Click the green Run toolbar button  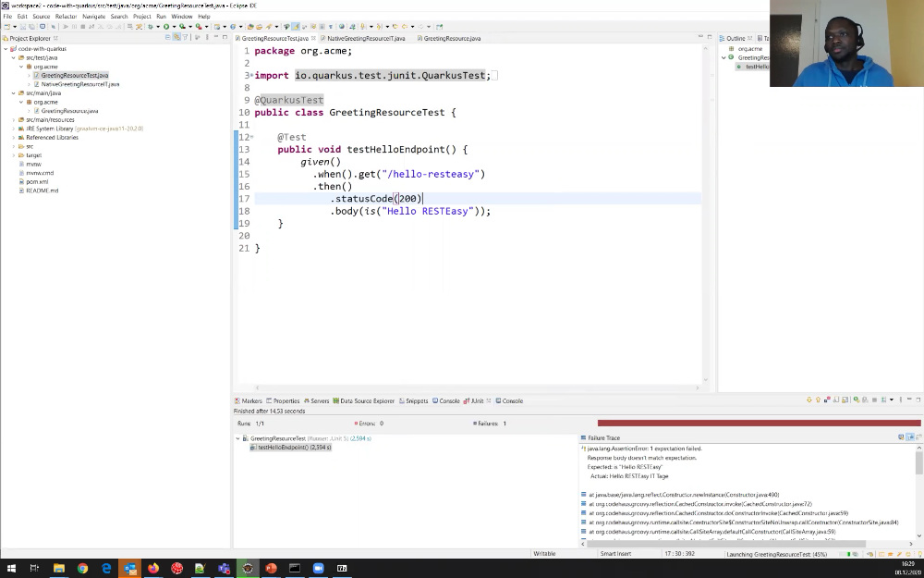click(x=166, y=27)
